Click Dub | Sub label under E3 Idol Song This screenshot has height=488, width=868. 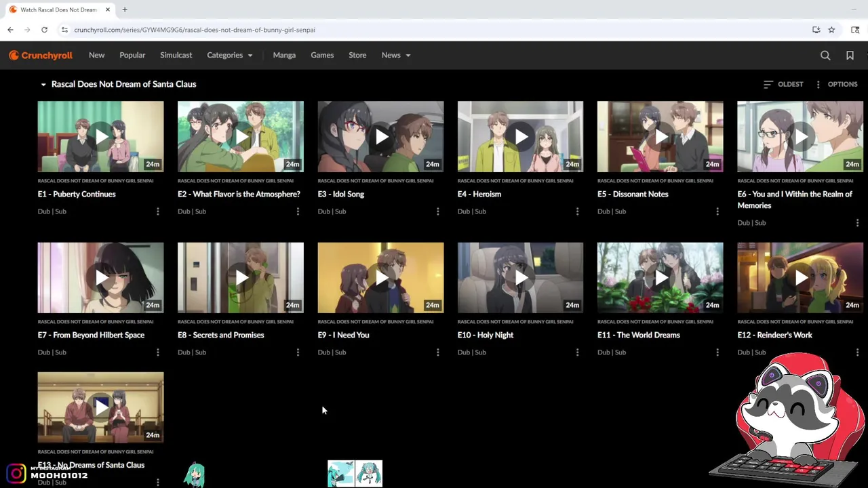[332, 211]
